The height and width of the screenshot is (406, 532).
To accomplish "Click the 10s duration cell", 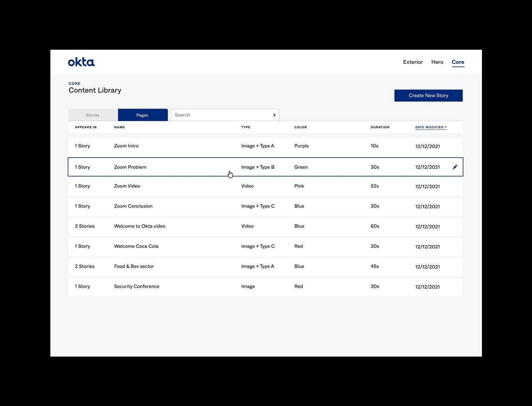I will coord(375,146).
